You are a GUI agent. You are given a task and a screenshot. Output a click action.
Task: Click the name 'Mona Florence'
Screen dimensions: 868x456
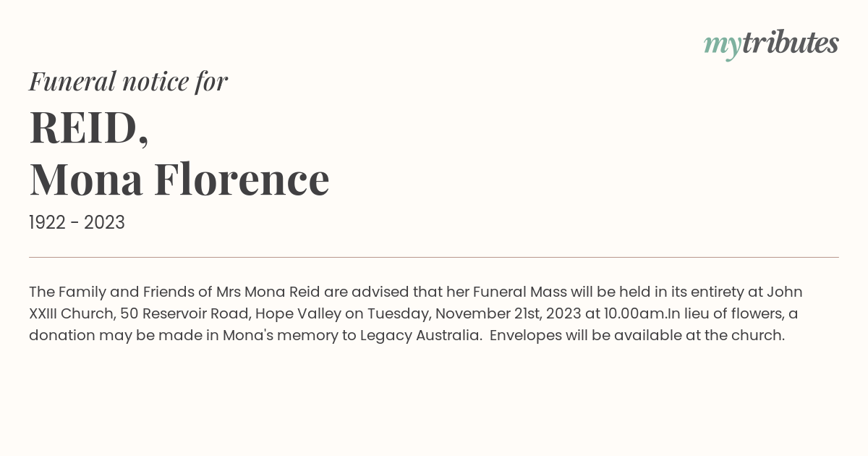click(179, 179)
